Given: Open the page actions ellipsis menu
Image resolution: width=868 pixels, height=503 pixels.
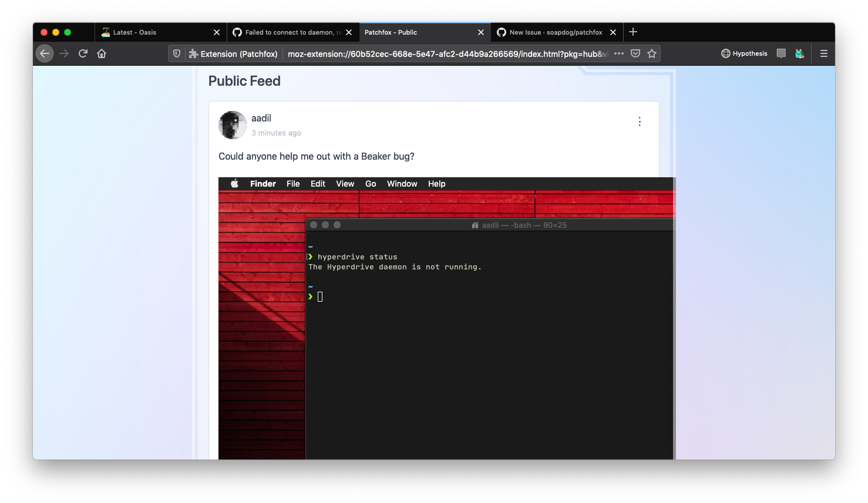Looking at the screenshot, I should (619, 53).
